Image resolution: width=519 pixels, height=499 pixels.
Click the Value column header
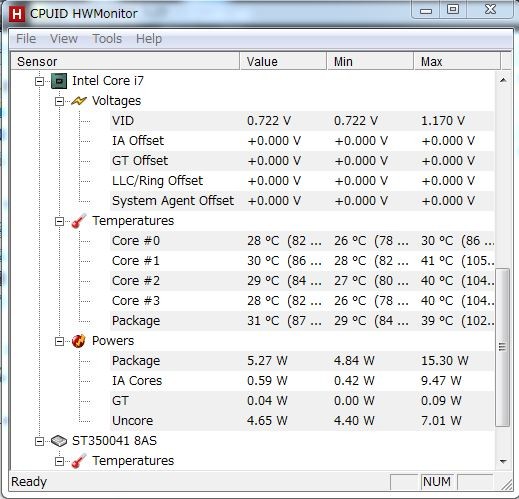(283, 61)
